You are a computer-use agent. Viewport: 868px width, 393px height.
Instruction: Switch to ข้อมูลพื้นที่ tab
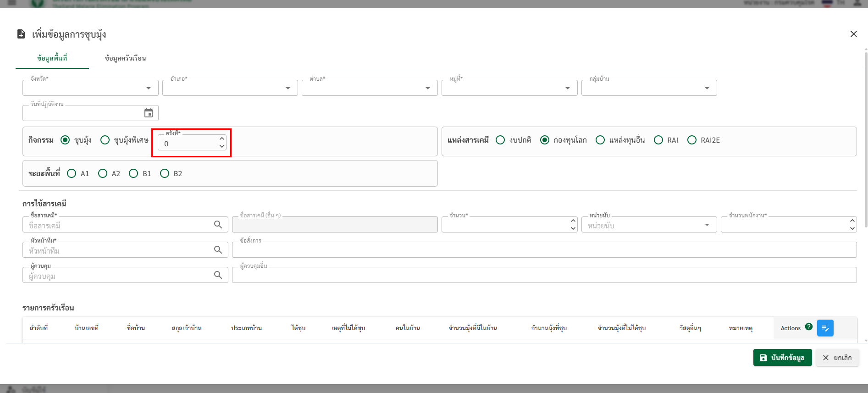tap(52, 58)
